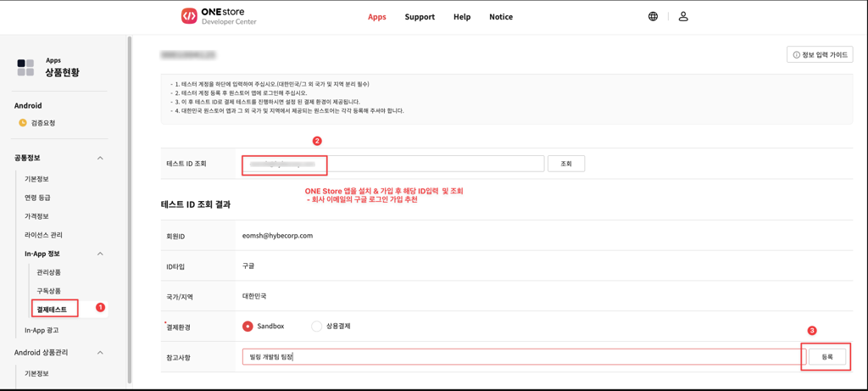868x391 pixels.
Task: Open the language globe icon
Action: pos(653,16)
